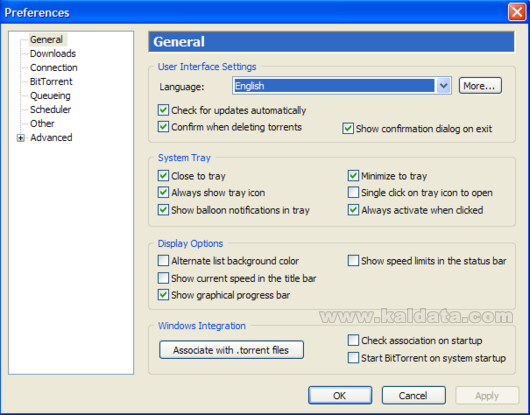Select General in the preferences tree
Screen dimensions: 530x415
[47, 40]
